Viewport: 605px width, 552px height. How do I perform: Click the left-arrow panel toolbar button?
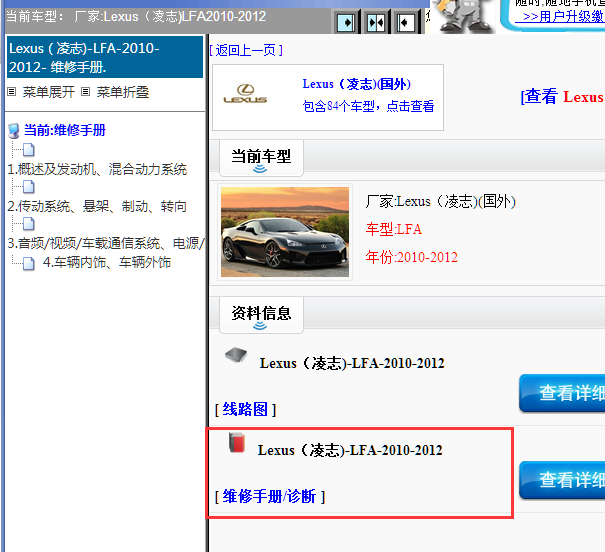pyautogui.click(x=406, y=23)
